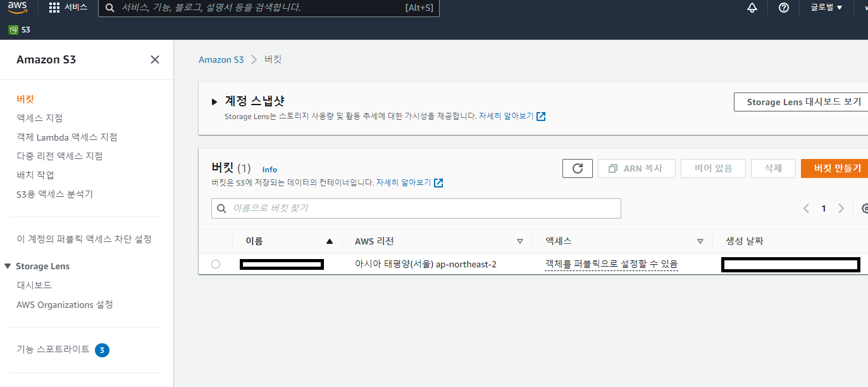868x387 pixels.
Task: Open 기능 스포트라이트 in sidebar
Action: tap(53, 349)
